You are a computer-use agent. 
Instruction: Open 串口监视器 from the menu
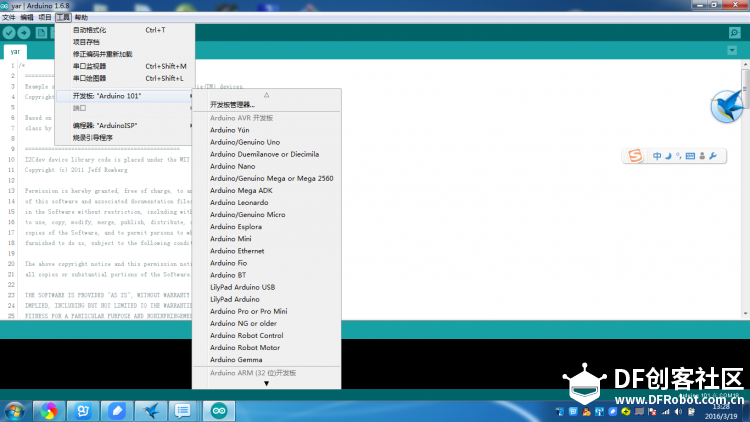click(125, 66)
